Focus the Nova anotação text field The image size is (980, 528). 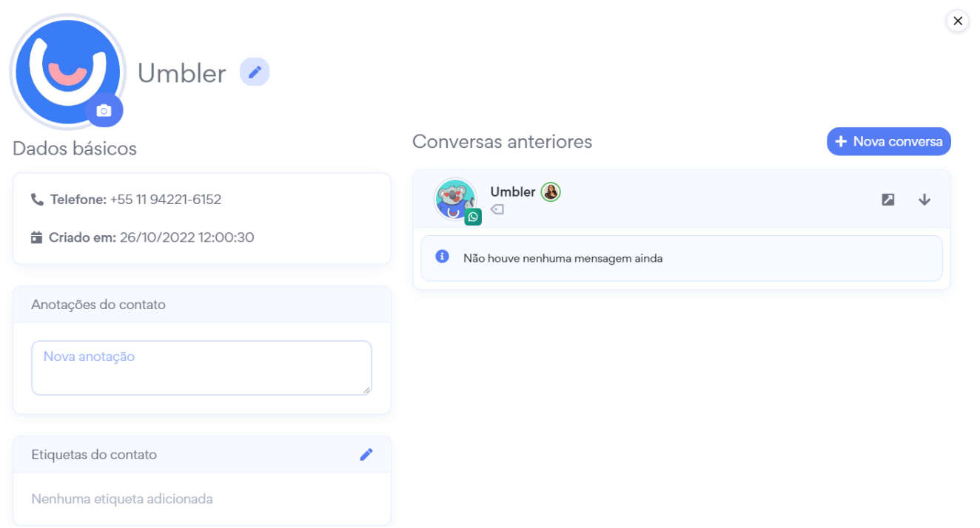coord(201,368)
